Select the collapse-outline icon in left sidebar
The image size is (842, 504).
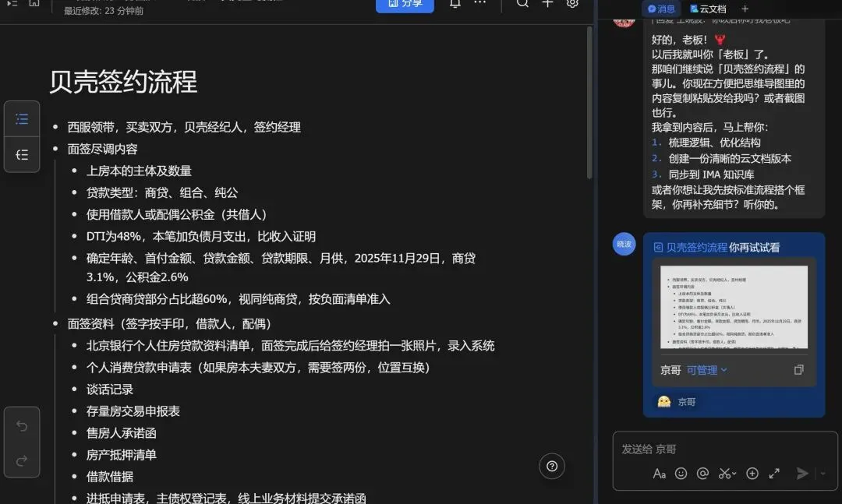(x=22, y=154)
